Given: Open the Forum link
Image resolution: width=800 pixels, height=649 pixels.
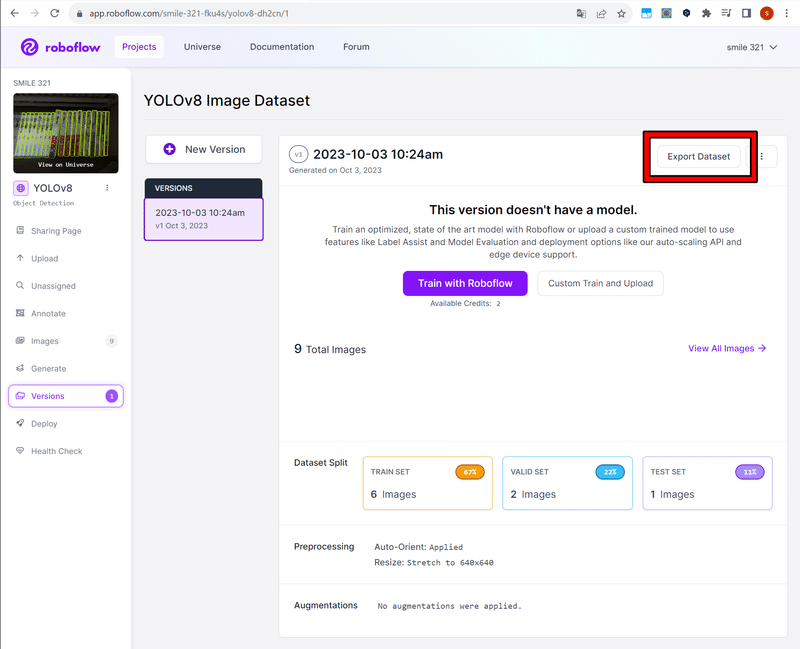Looking at the screenshot, I should coord(356,47).
